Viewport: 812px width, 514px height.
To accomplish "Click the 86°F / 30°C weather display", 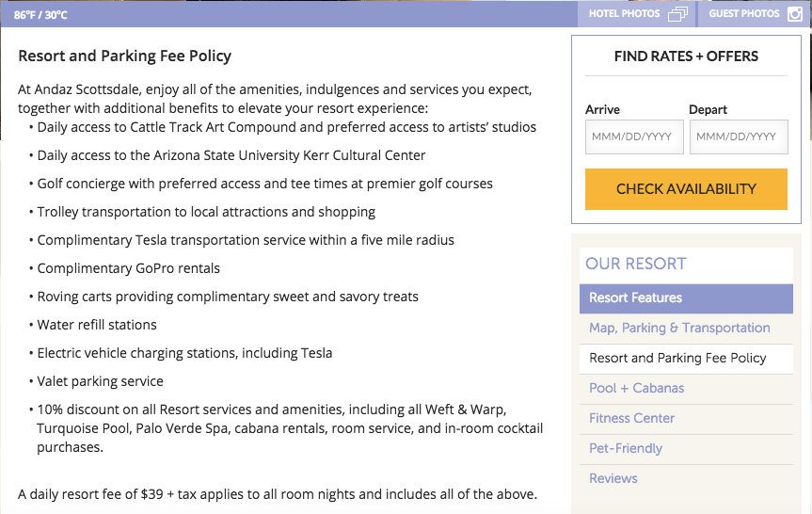I will pos(40,15).
